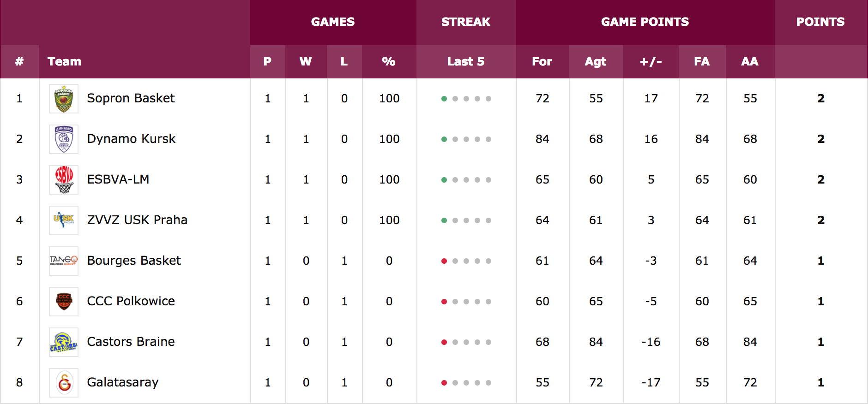Select the Galatasaray club logo
The width and height of the screenshot is (868, 404).
[x=64, y=383]
